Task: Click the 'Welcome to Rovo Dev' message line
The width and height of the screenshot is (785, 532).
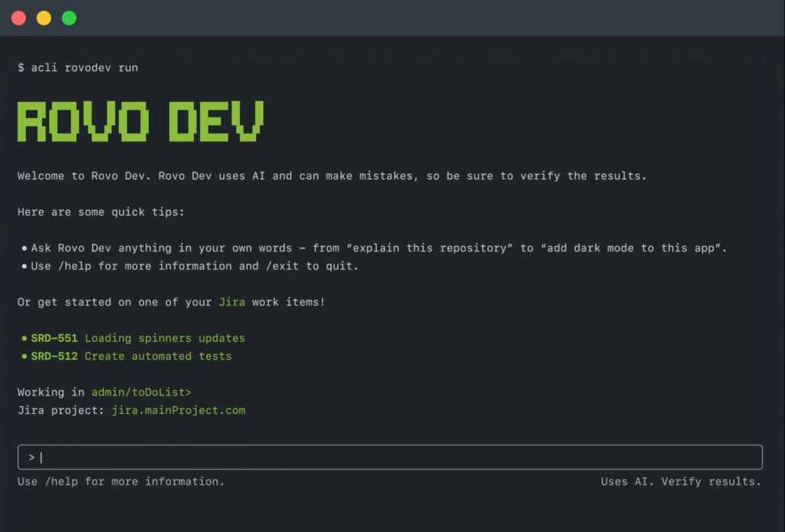Action: (332, 176)
